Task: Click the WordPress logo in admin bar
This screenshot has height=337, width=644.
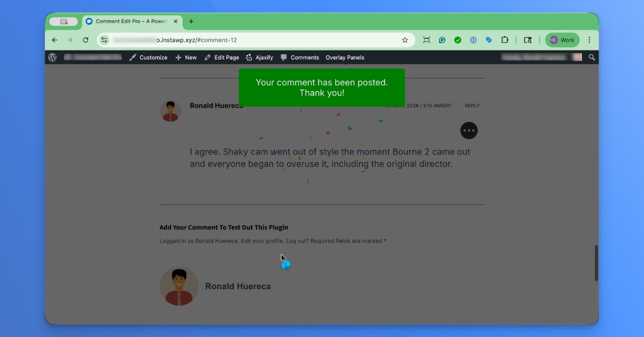Action: 52,57
